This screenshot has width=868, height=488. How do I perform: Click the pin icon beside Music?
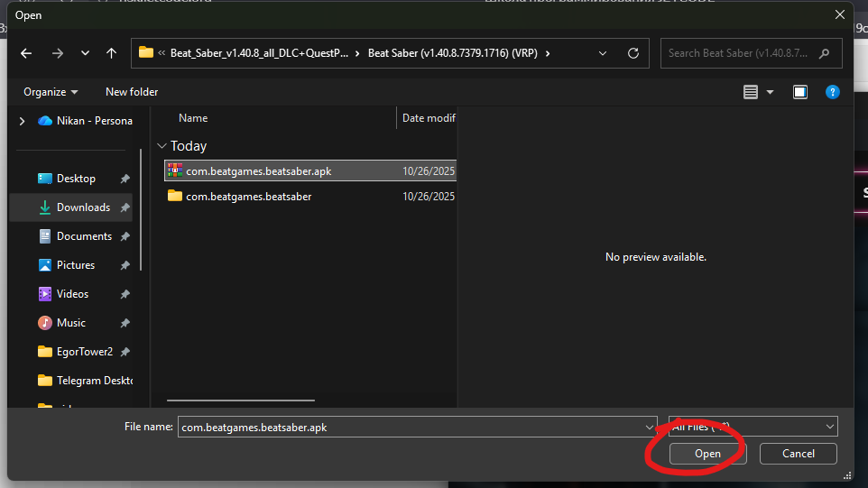pos(125,323)
